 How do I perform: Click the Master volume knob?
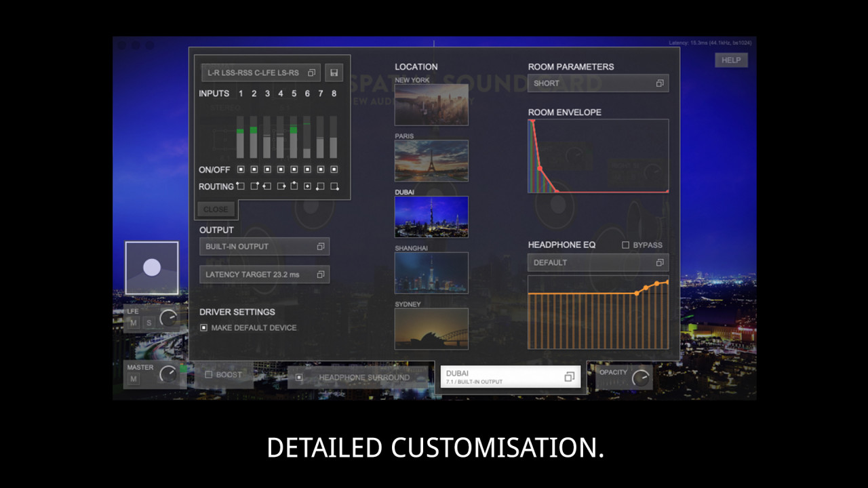168,373
